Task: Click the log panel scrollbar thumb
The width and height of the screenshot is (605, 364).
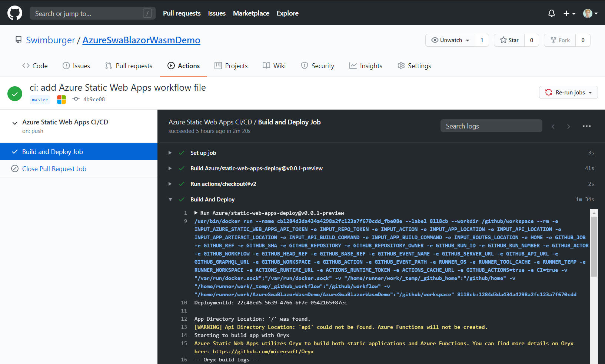Action: pyautogui.click(x=594, y=247)
